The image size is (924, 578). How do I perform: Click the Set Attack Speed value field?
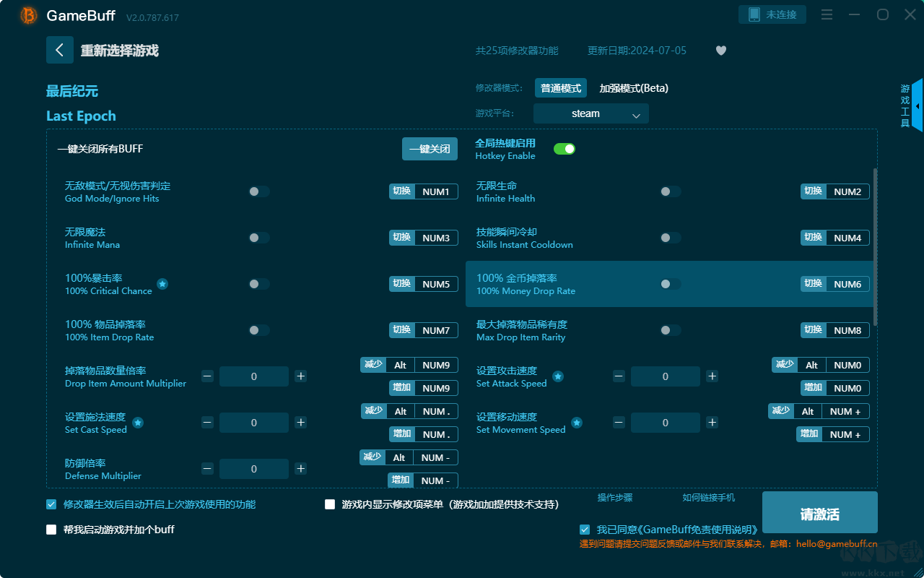click(666, 376)
